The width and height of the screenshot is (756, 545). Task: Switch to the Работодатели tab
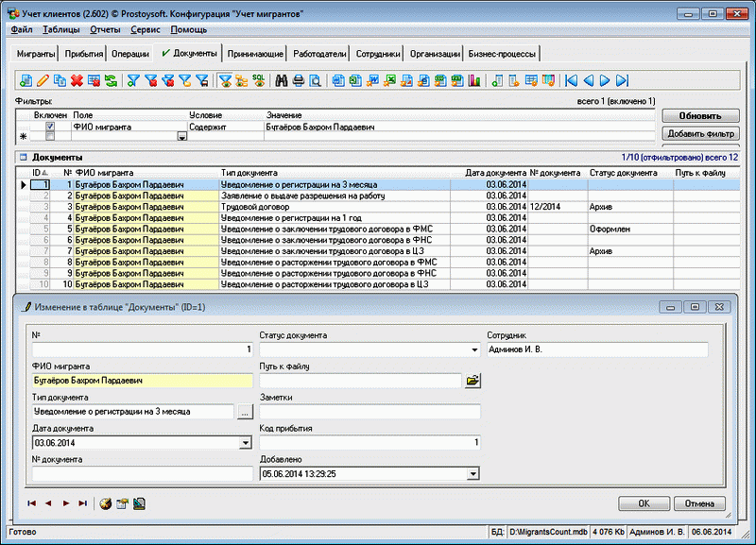[318, 54]
